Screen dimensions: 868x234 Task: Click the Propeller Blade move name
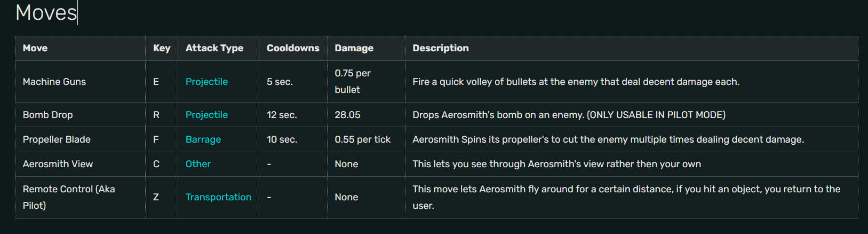click(x=57, y=139)
